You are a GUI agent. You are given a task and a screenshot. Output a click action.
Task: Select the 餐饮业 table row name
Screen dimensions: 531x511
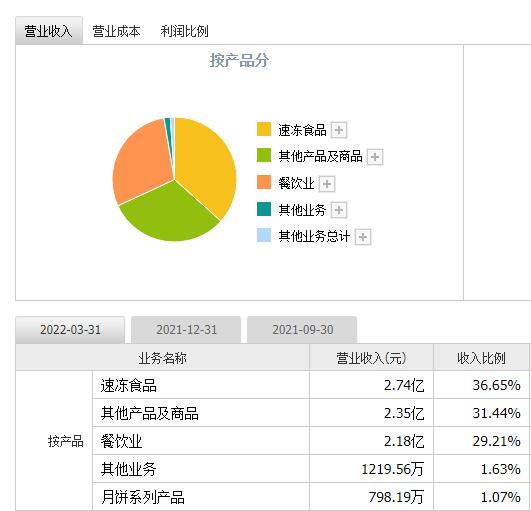(x=121, y=441)
